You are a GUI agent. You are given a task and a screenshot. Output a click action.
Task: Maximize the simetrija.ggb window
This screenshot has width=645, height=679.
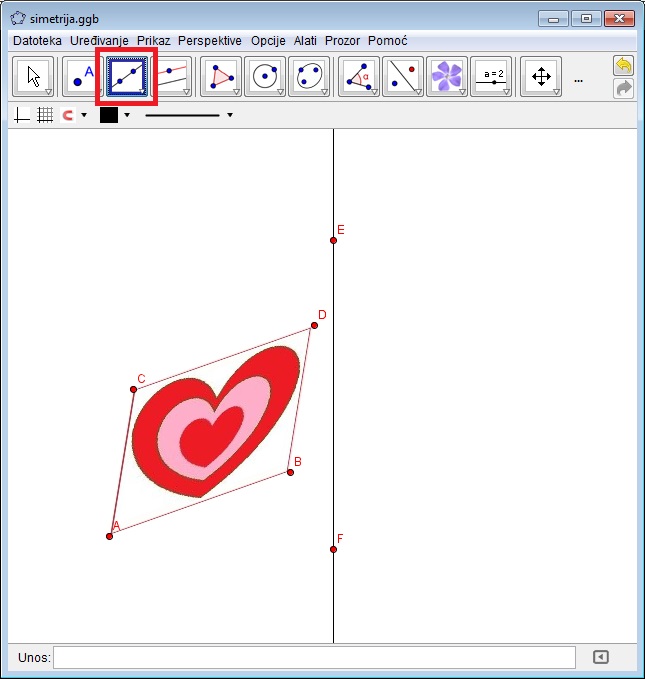[x=586, y=19]
